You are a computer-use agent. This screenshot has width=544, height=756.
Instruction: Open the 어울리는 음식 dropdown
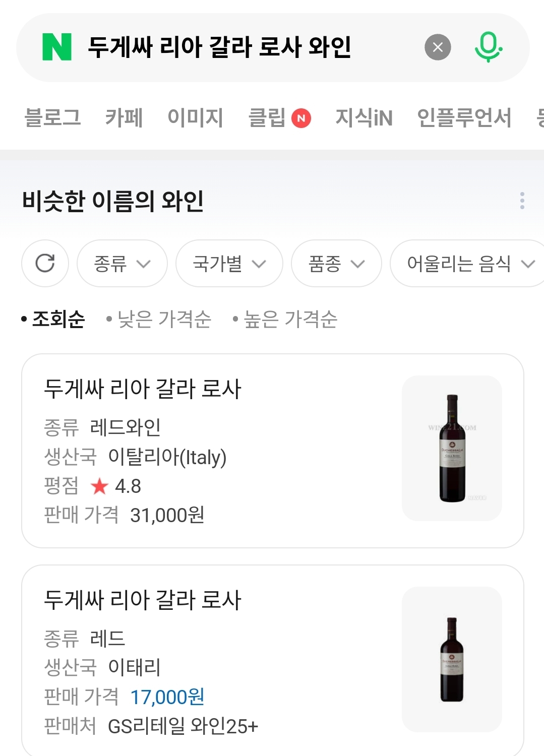click(x=469, y=263)
